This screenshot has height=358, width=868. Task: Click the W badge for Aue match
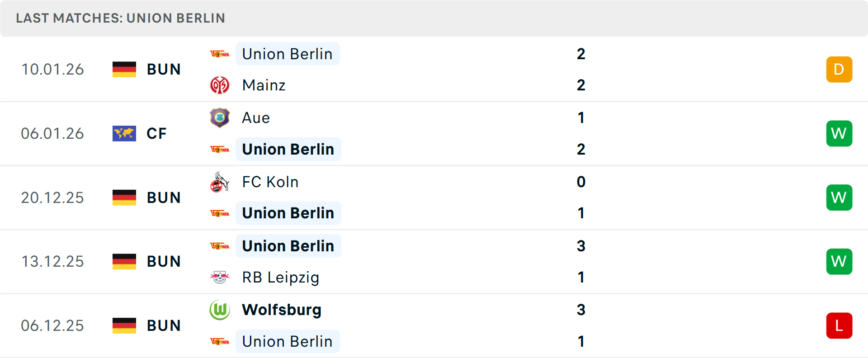pos(839,133)
